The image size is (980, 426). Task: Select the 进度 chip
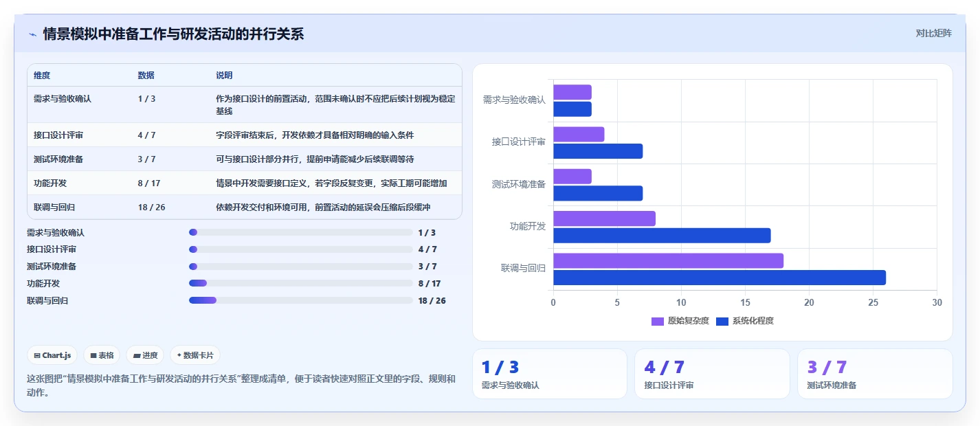pyautogui.click(x=145, y=355)
